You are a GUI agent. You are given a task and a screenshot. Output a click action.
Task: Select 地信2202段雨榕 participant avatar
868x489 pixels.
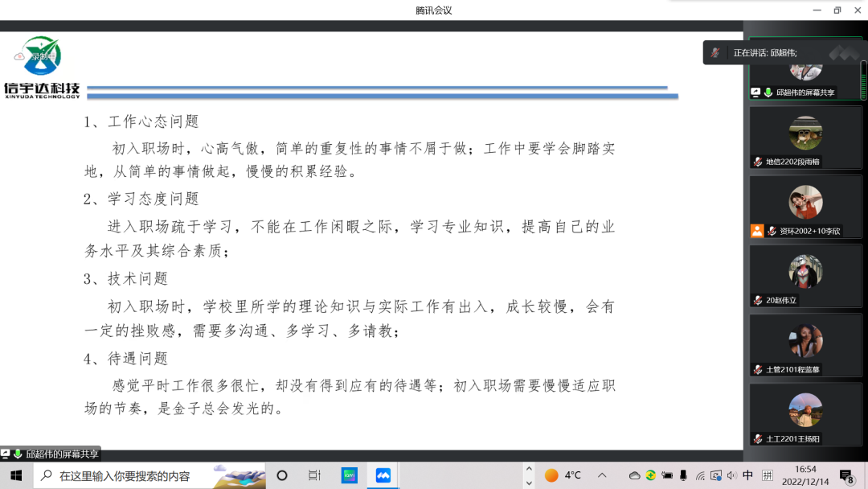point(805,133)
